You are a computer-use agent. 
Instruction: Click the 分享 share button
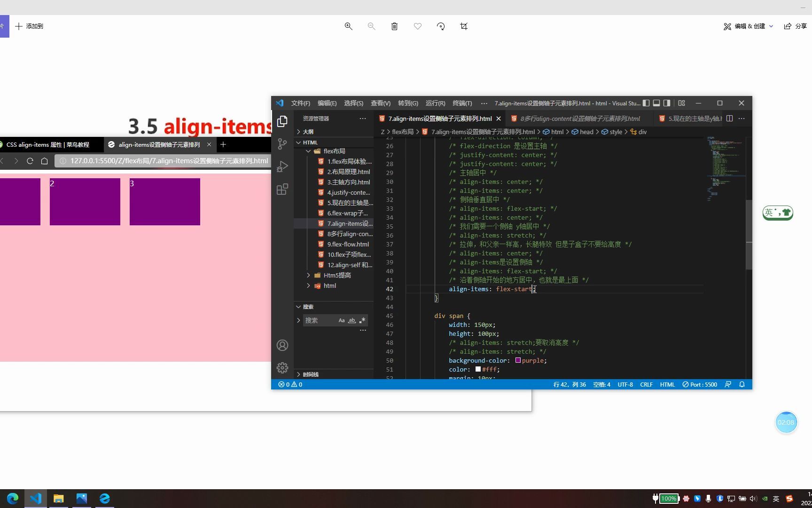point(796,26)
